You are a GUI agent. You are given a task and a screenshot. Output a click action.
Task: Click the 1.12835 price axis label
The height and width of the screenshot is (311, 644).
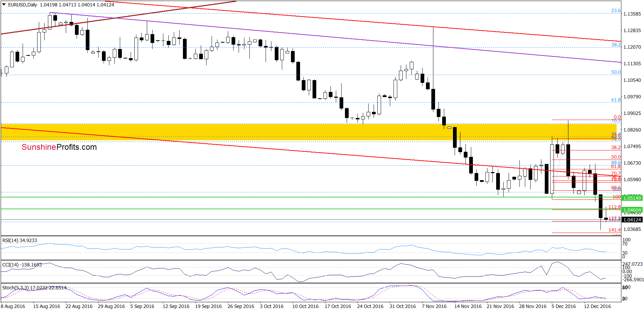pyautogui.click(x=632, y=30)
